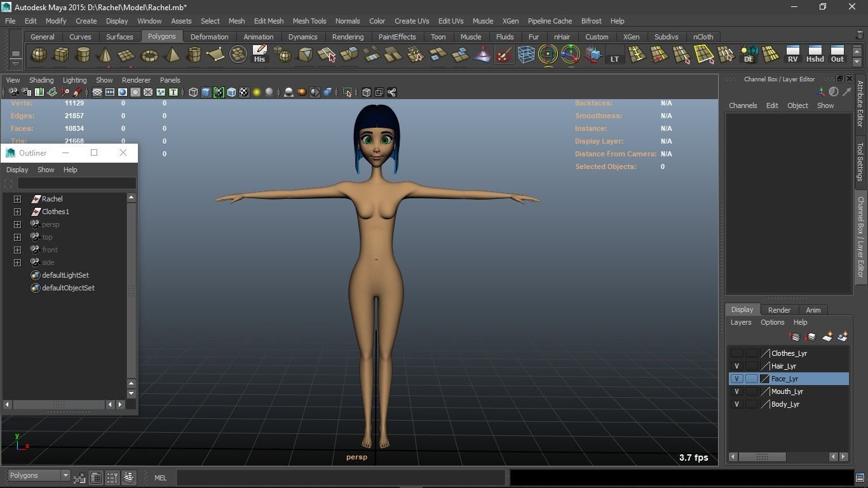Expand the persp camera node in Outliner

17,224
